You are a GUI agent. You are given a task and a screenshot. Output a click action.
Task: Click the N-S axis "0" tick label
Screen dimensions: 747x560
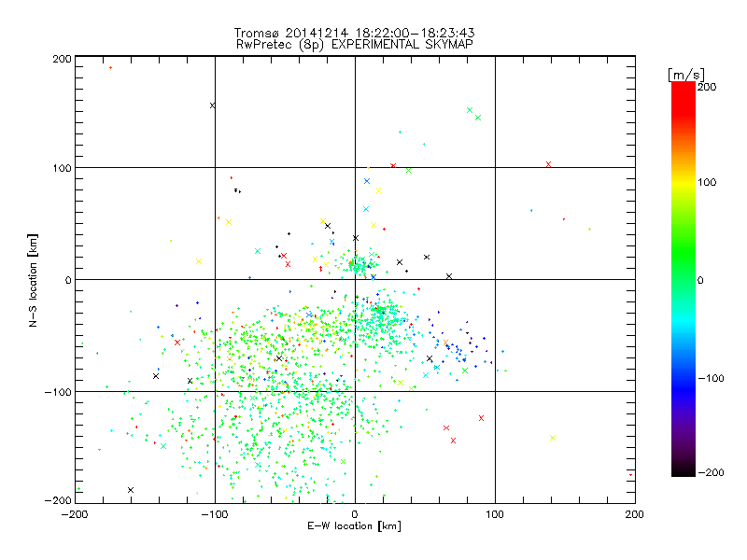pos(68,280)
